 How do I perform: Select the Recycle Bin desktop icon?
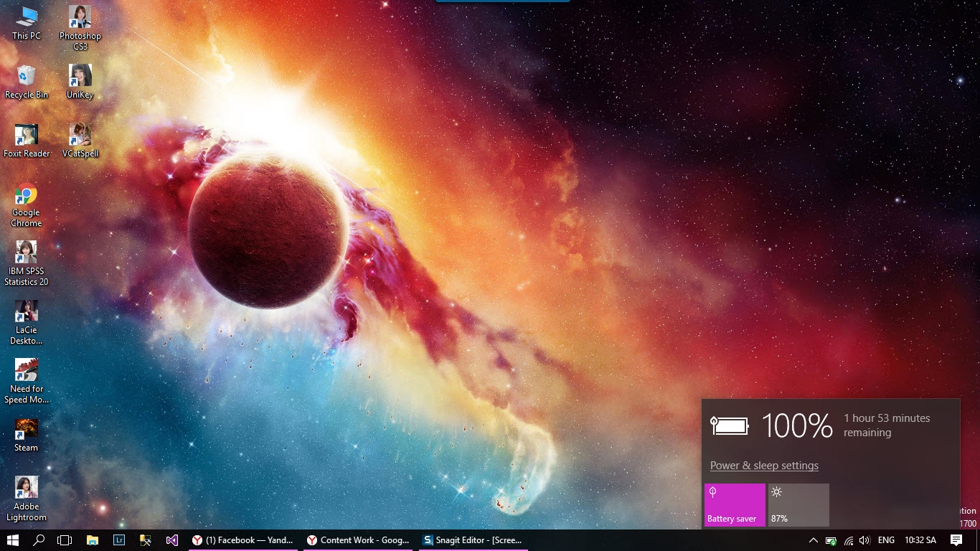[x=27, y=82]
